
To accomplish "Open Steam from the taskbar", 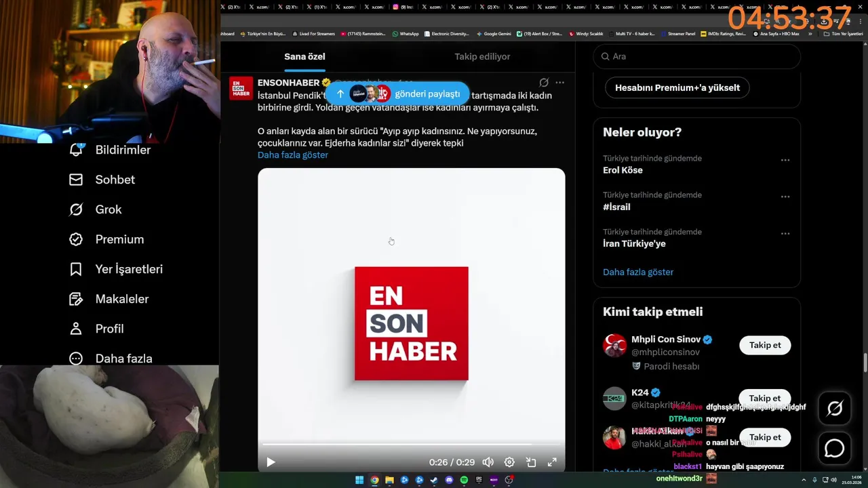I will [x=434, y=480].
